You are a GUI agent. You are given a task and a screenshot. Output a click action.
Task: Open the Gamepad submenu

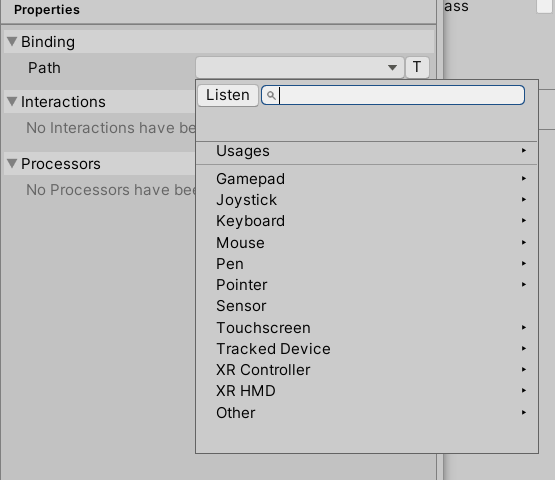coord(367,179)
